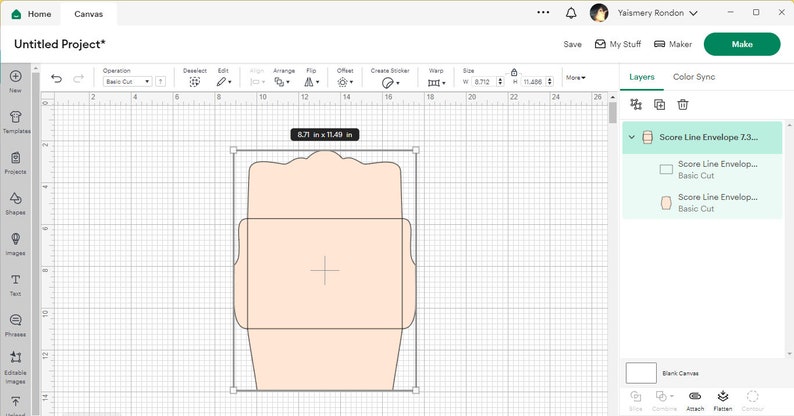794x416 pixels.
Task: Open the Projects sidebar icon
Action: 16,158
